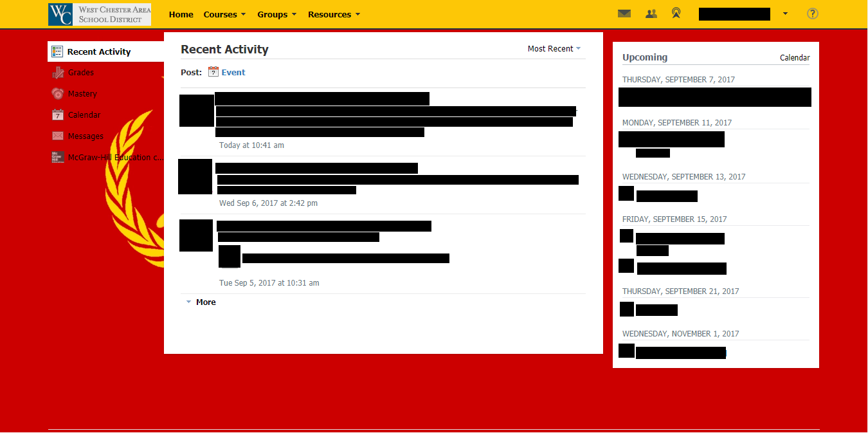Expand the account dropdown arrow in top bar
This screenshot has width=868, height=433.
pyautogui.click(x=785, y=13)
